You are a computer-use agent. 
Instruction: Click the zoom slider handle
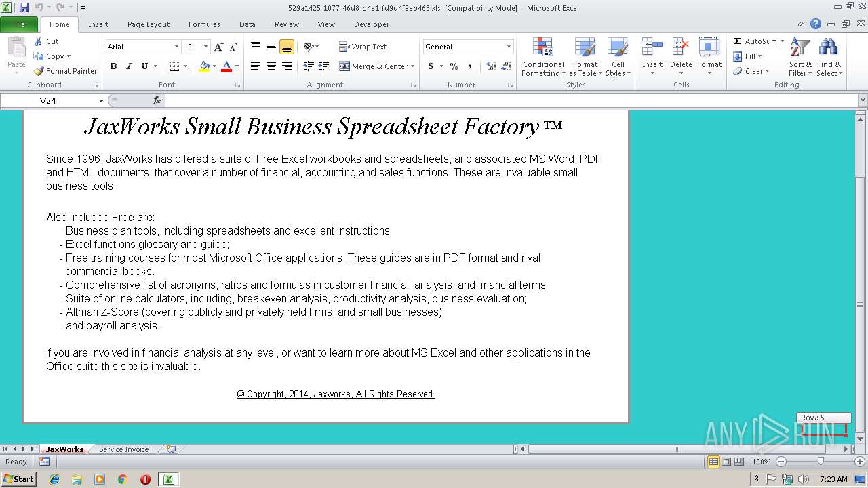coord(821,462)
